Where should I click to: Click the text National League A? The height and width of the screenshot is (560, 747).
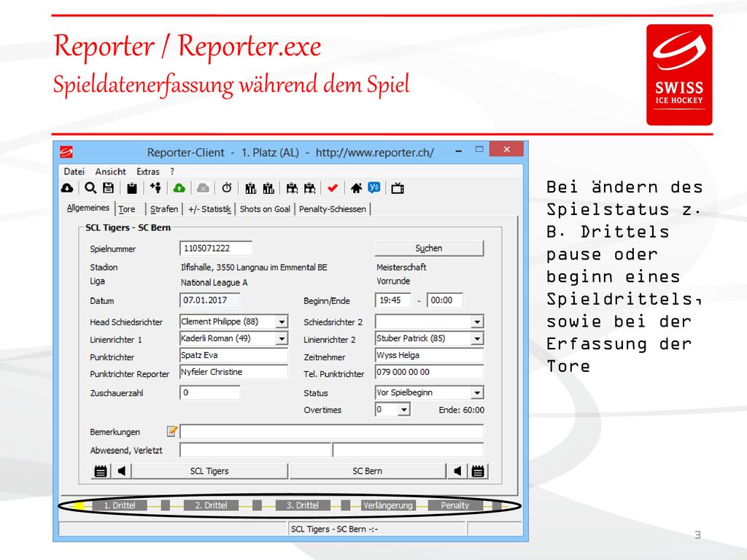pyautogui.click(x=214, y=282)
